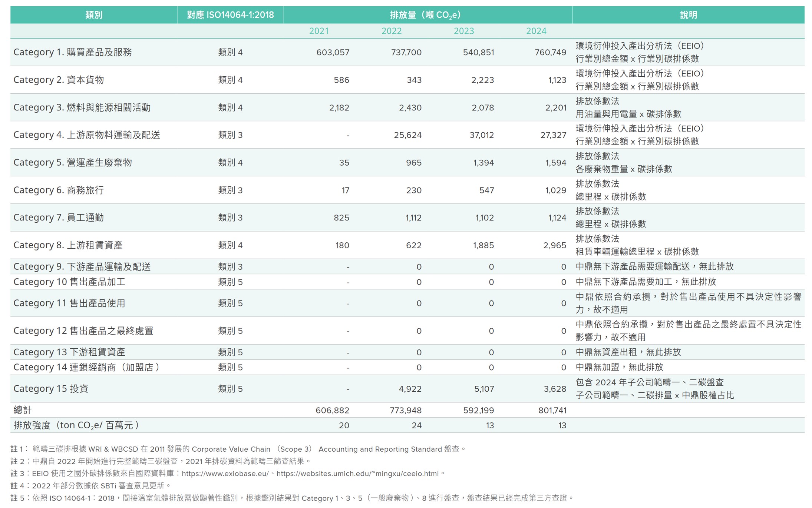Click the 類別 column header
This screenshot has height=508, width=812.
pyautogui.click(x=93, y=15)
